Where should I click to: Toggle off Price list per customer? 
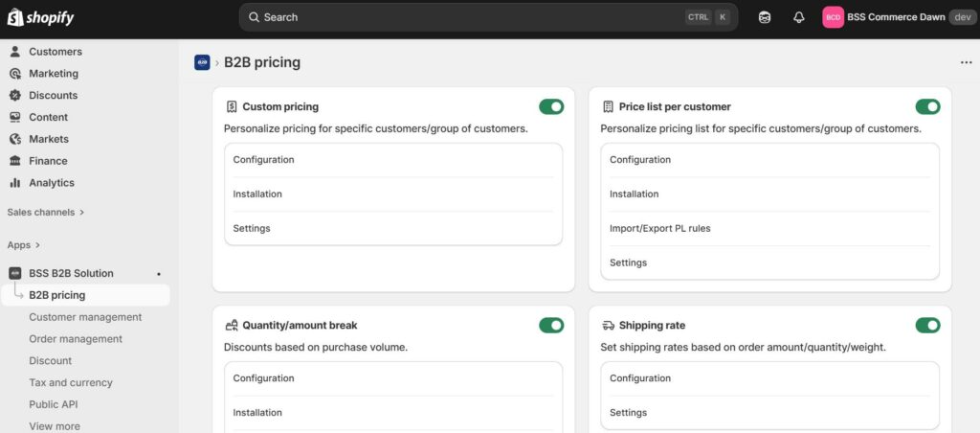[x=928, y=107]
